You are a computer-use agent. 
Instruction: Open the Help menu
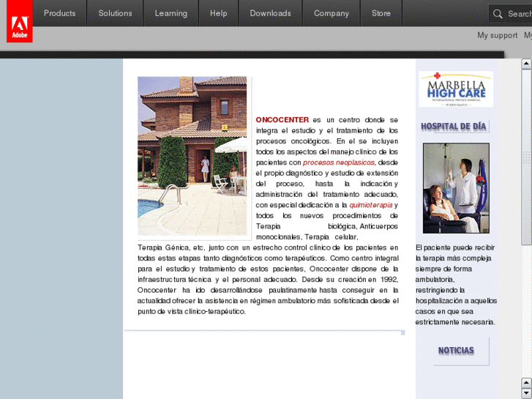click(219, 13)
